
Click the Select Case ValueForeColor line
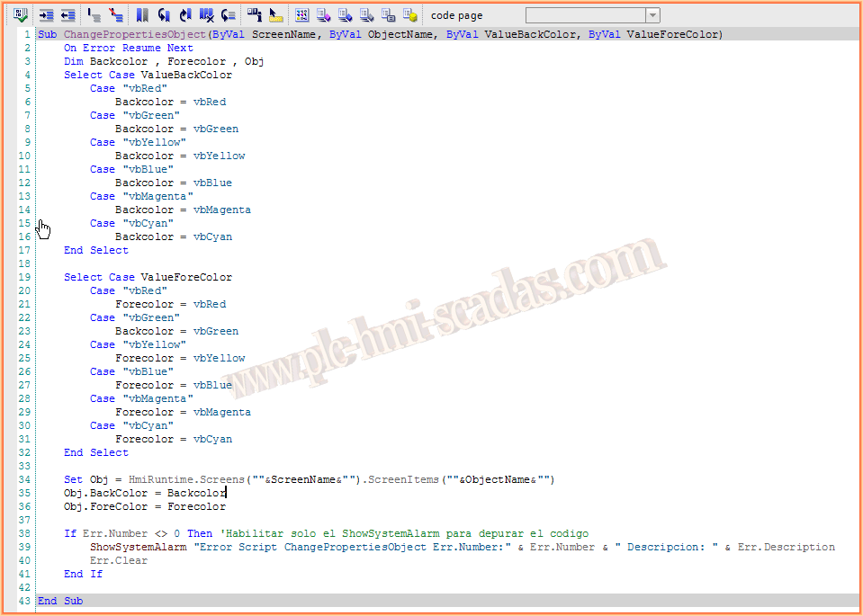(148, 277)
